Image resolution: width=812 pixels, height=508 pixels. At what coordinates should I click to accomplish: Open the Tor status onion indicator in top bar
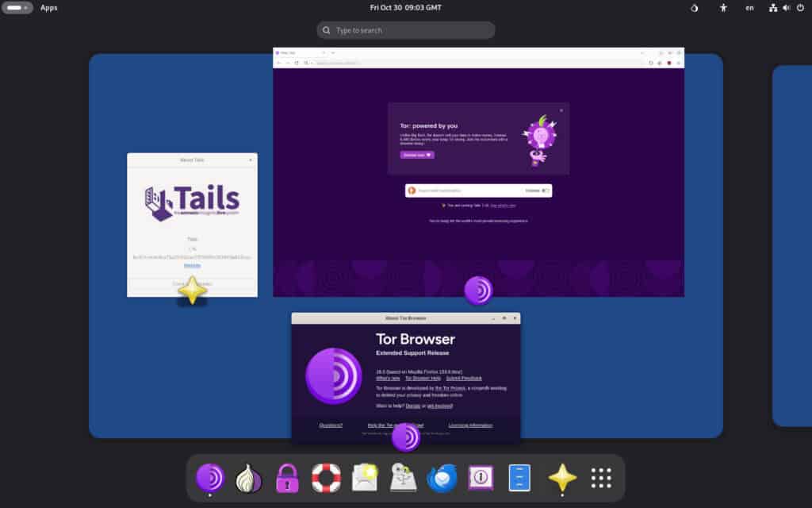695,8
